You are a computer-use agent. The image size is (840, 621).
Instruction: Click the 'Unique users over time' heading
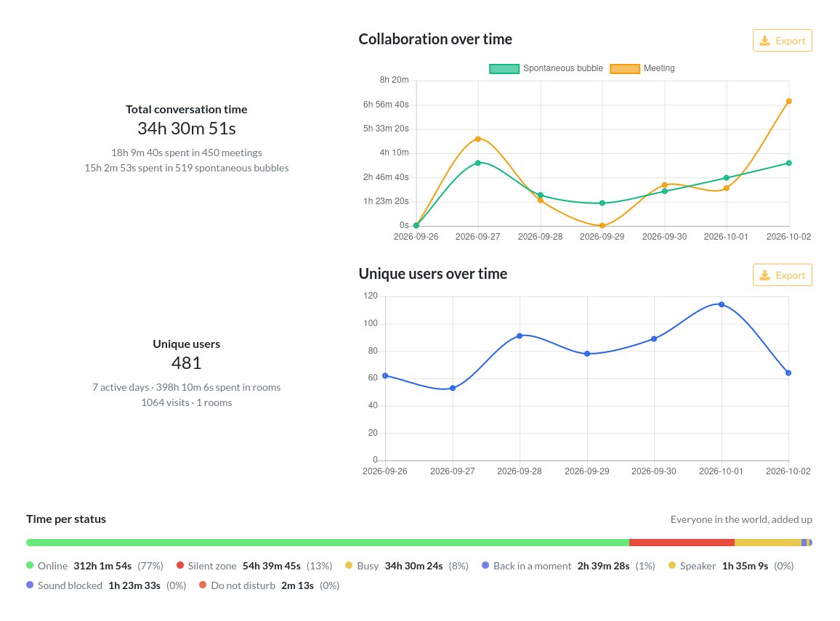[x=433, y=274]
